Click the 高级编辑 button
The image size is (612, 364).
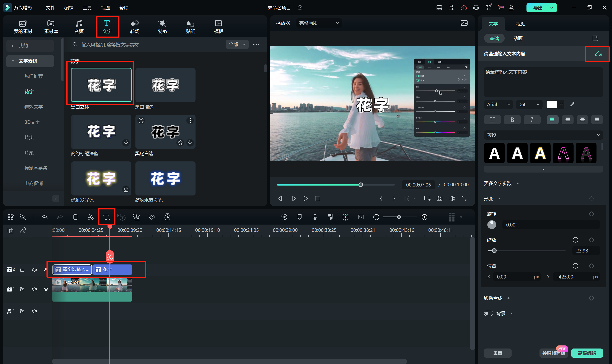click(587, 353)
